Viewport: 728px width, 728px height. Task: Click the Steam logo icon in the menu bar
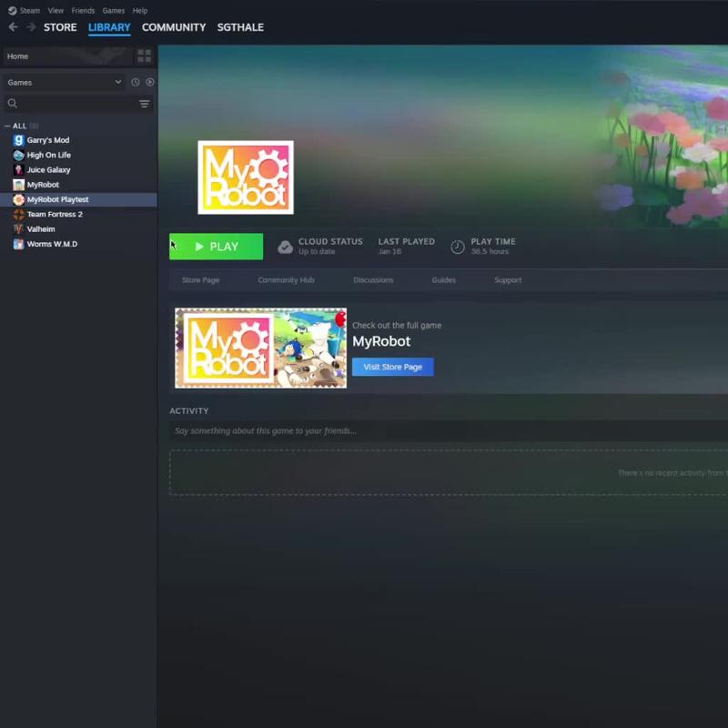coord(12,11)
